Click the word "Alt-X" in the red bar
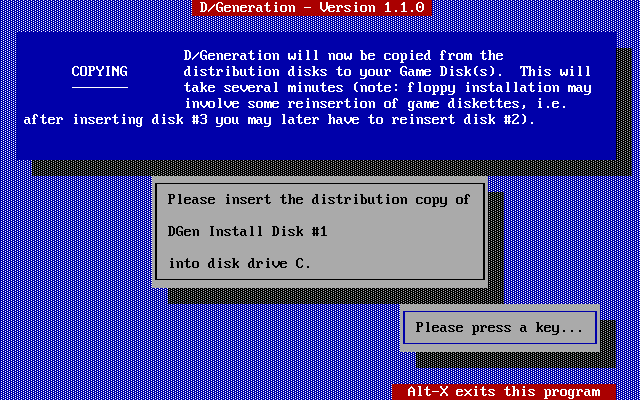This screenshot has width=640, height=400. tap(428, 392)
